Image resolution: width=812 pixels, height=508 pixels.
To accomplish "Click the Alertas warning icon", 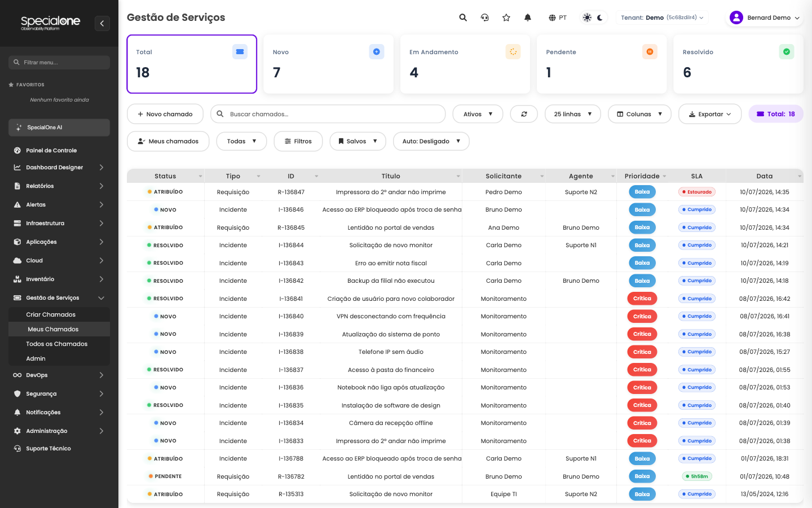I will pyautogui.click(x=17, y=204).
